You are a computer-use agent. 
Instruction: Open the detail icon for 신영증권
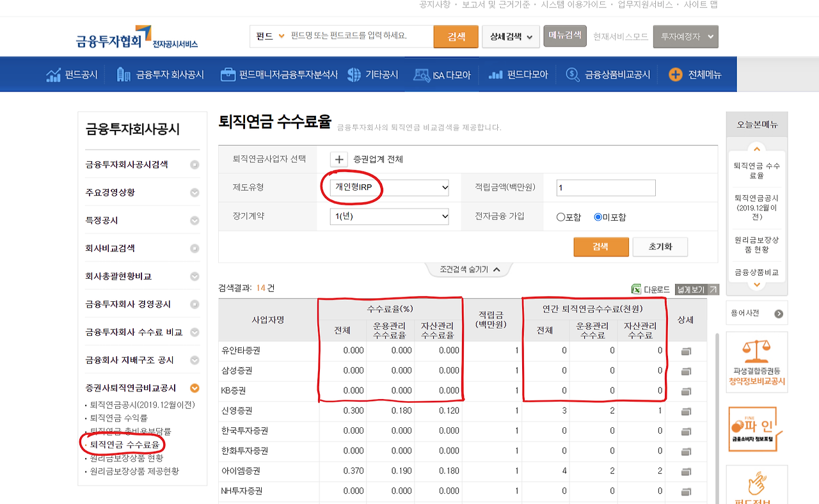[686, 411]
